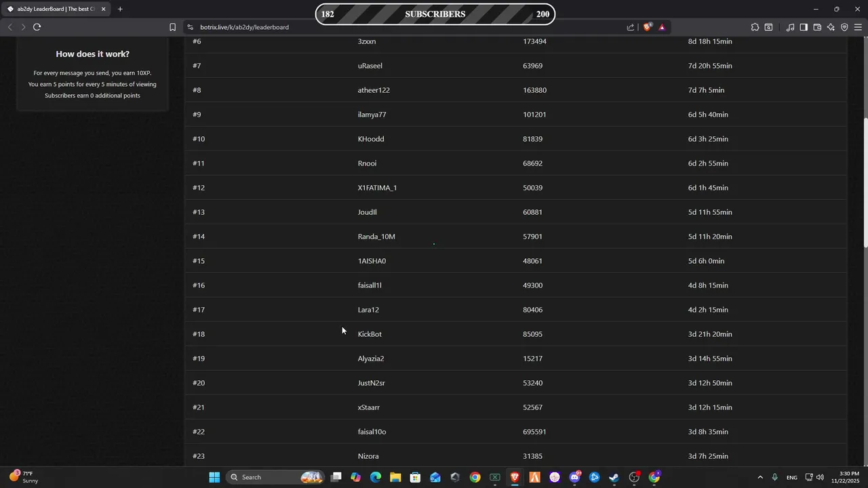Select the ab2dy LeaderBoard browser tab
The height and width of the screenshot is (488, 868).
coord(56,9)
